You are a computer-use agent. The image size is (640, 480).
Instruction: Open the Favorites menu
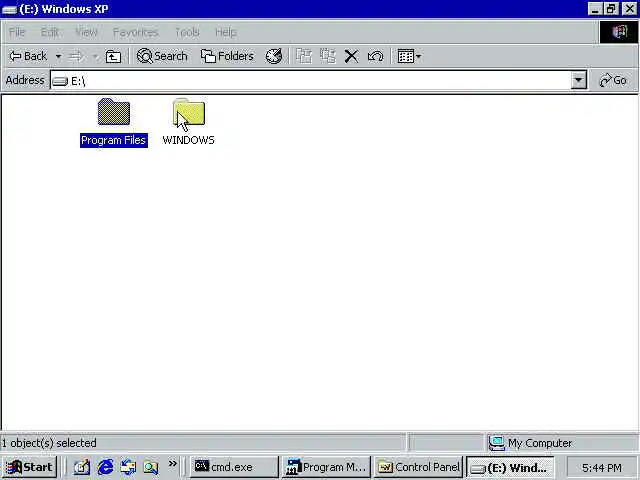click(x=136, y=32)
